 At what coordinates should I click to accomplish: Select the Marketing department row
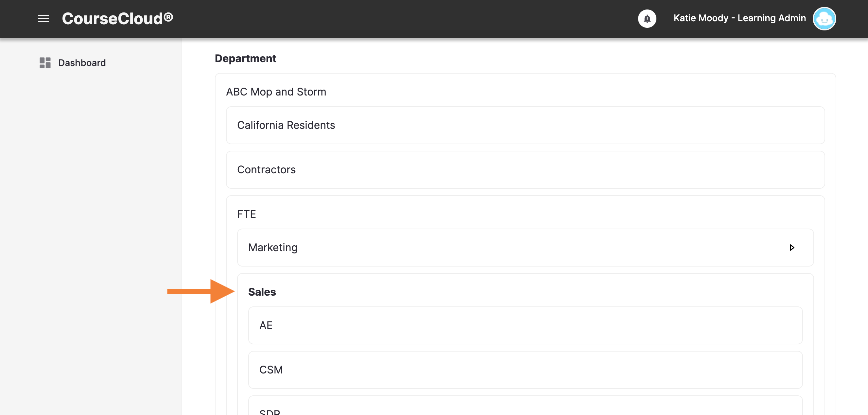525,248
